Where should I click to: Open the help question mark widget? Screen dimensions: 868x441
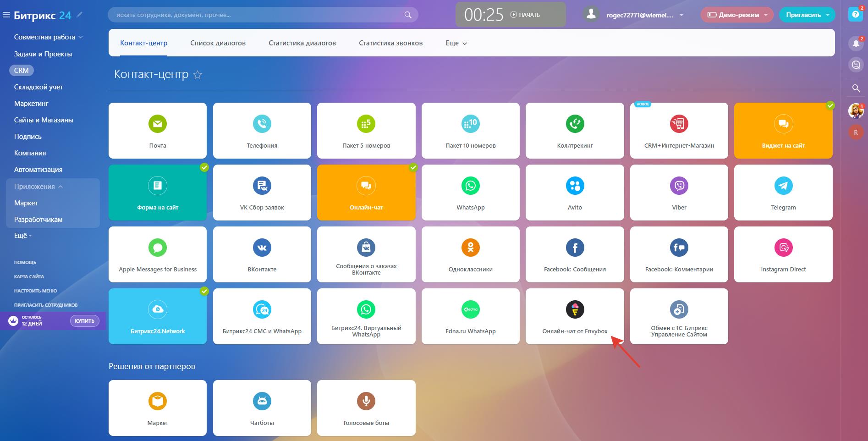[x=855, y=14]
